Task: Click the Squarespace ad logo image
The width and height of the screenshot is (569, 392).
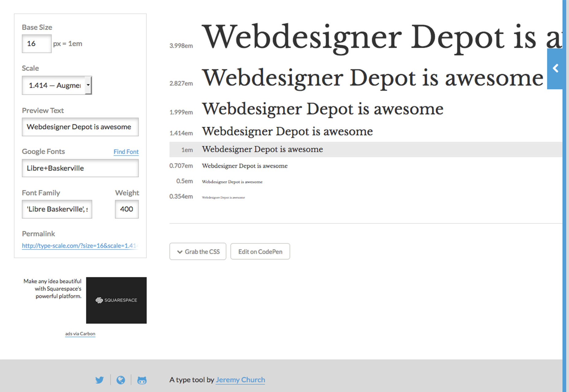Action: point(116,300)
